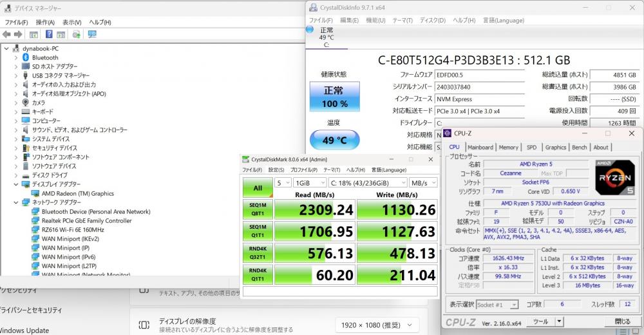Click CrystalDiskMark title bar icon

click(245, 159)
